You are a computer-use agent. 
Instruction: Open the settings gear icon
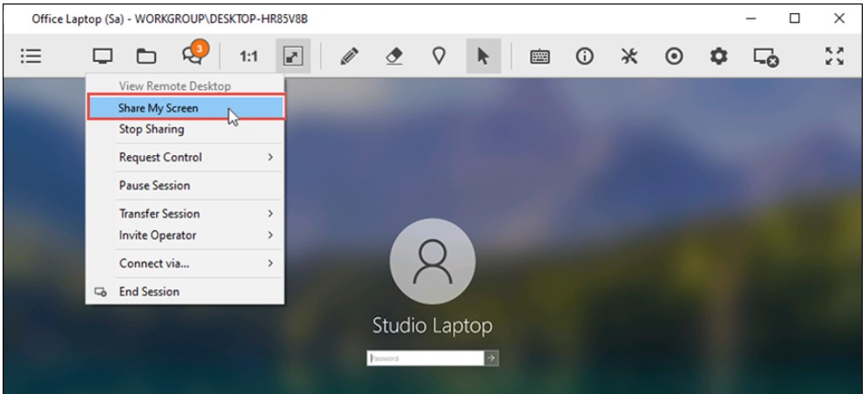pyautogui.click(x=718, y=56)
